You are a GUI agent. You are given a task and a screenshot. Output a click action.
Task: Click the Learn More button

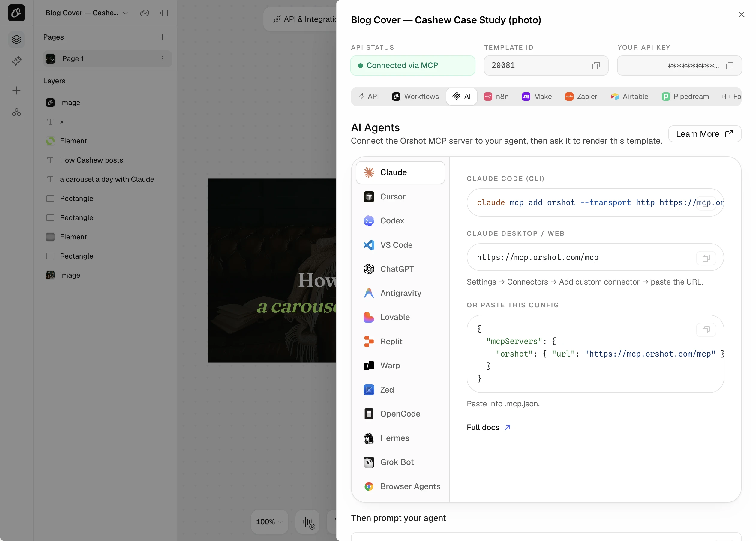(x=704, y=134)
